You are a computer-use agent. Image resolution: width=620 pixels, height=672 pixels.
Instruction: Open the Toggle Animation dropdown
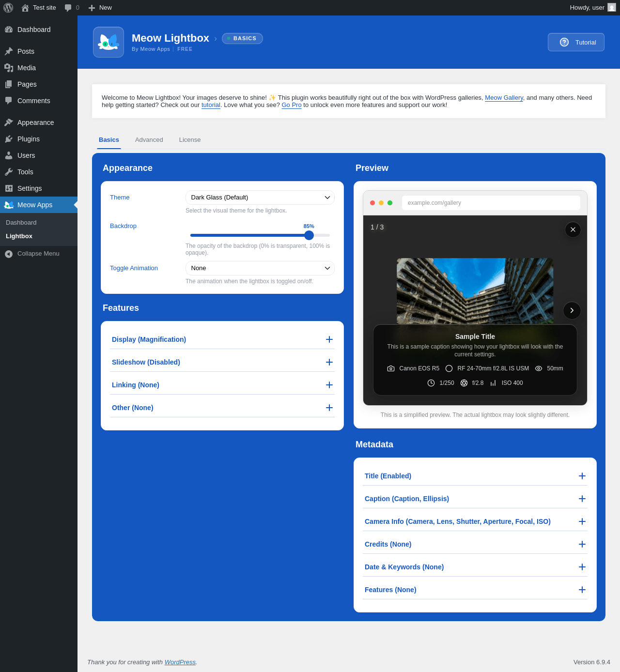(x=260, y=268)
